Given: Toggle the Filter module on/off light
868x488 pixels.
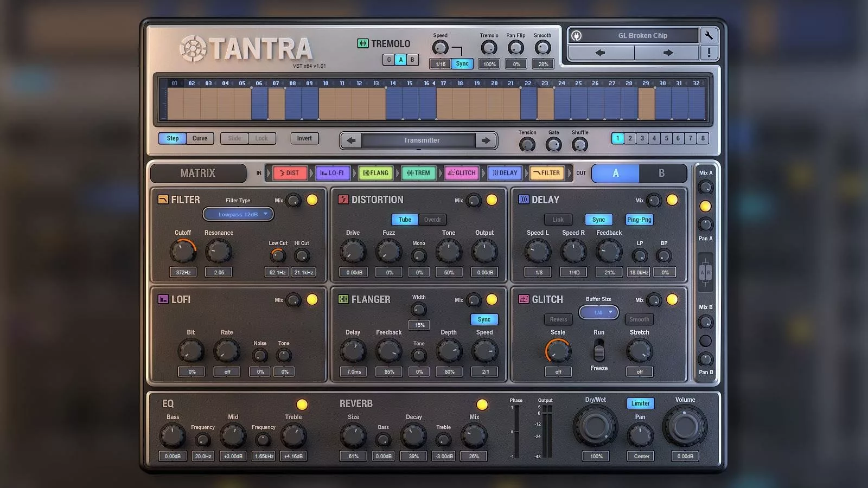Looking at the screenshot, I should [x=312, y=200].
